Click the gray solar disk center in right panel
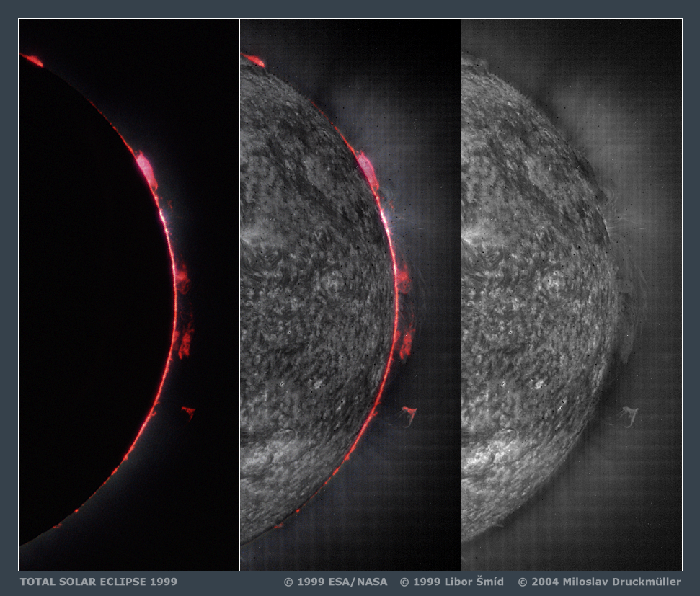700x596 pixels. coord(533,303)
